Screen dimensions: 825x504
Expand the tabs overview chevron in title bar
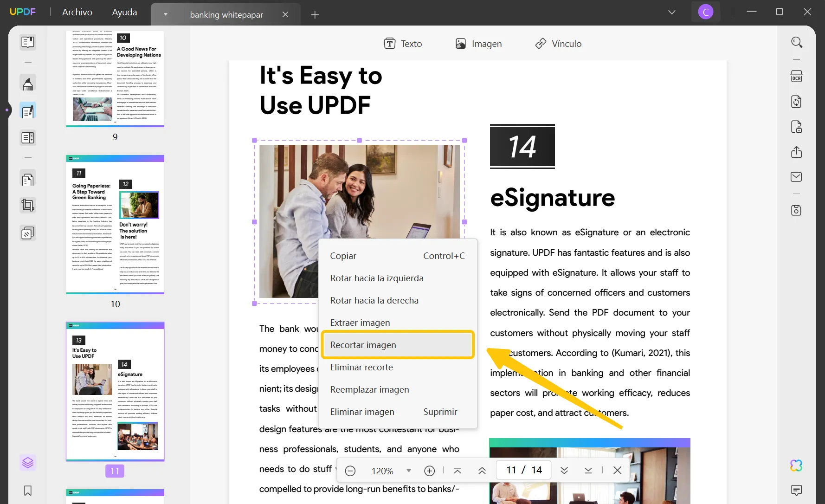click(x=672, y=12)
